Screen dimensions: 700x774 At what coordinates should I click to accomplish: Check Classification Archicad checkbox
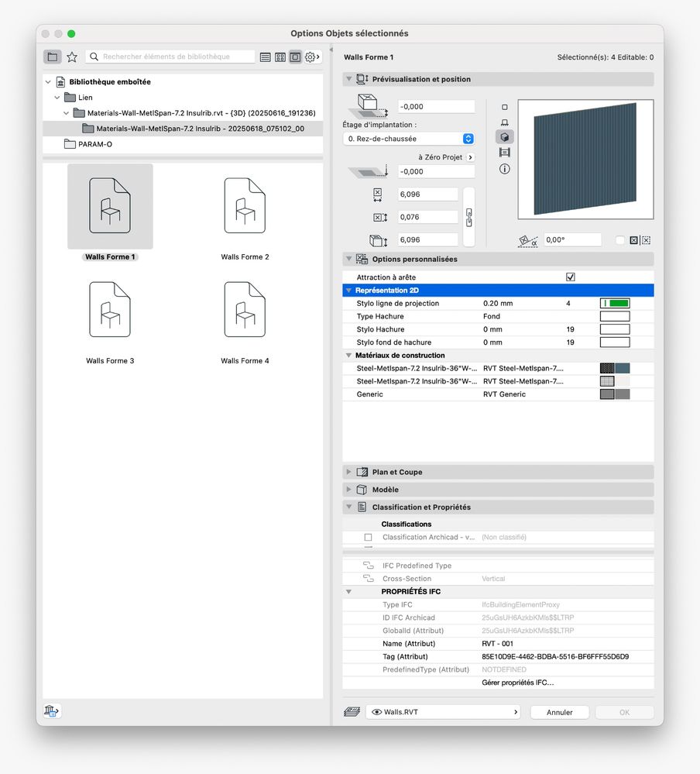368,537
